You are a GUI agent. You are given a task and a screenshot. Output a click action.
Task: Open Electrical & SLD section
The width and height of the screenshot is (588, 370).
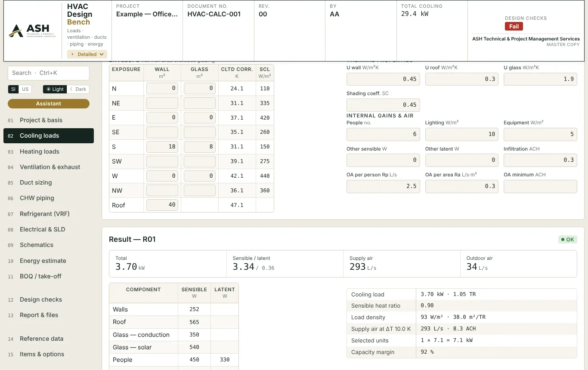coord(49,229)
